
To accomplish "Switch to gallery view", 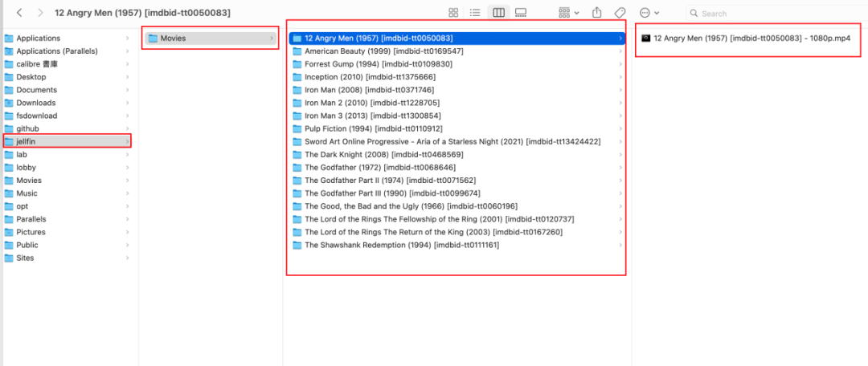I will 520,13.
